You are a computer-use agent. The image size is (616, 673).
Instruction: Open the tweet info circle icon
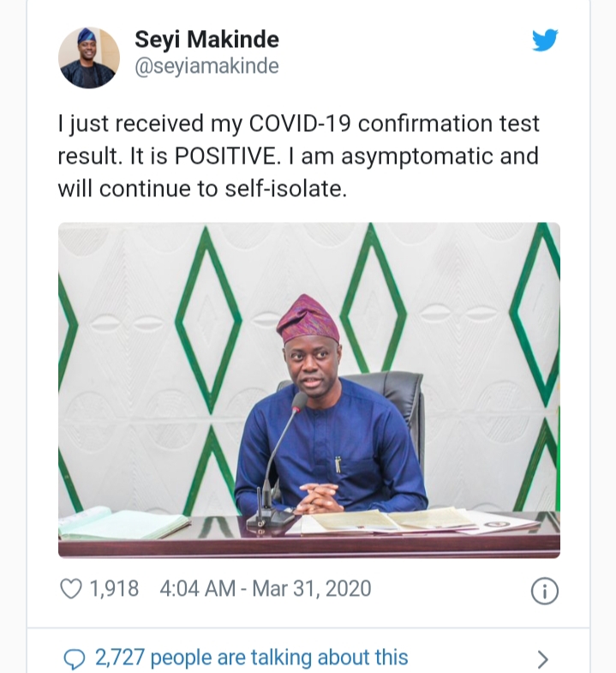click(545, 590)
